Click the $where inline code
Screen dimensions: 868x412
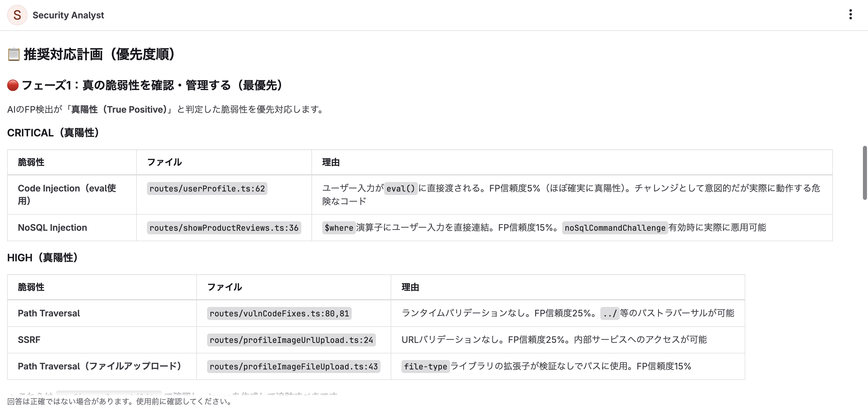point(339,228)
